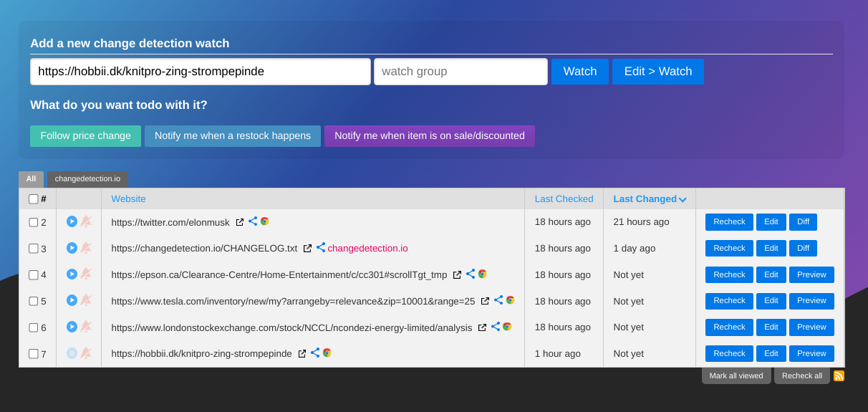Pause checking for the twitter.com/elonmusk watch
Viewport: 868px width, 412px height.
coord(72,221)
